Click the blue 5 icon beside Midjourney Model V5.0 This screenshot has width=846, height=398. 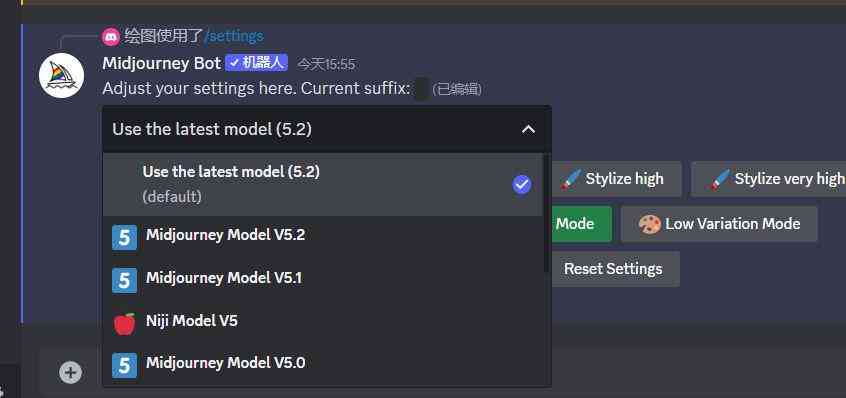click(124, 365)
